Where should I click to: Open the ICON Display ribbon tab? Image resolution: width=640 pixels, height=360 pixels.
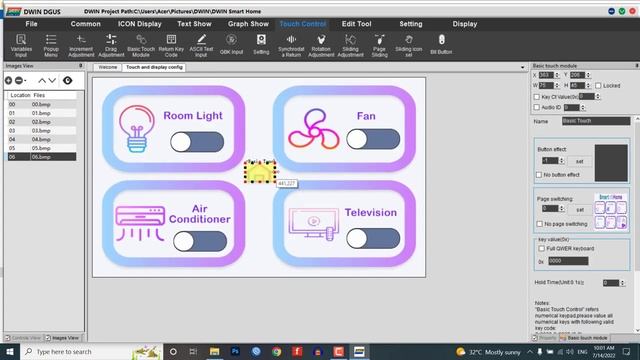pos(140,24)
